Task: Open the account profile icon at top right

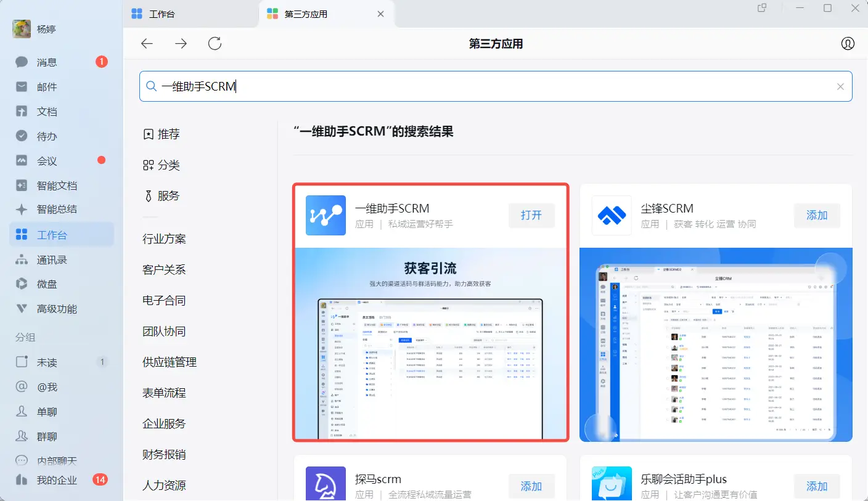Action: tap(848, 44)
